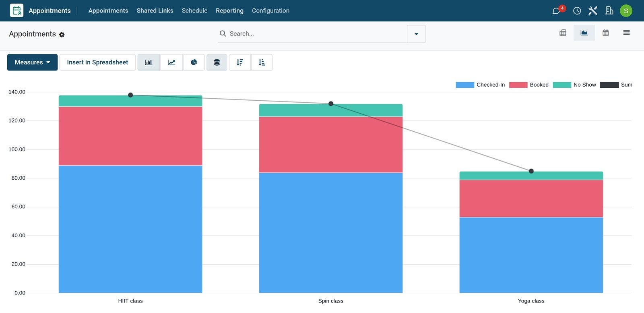The image size is (644, 313).
Task: Expand the Measures dropdown
Action: (x=32, y=62)
